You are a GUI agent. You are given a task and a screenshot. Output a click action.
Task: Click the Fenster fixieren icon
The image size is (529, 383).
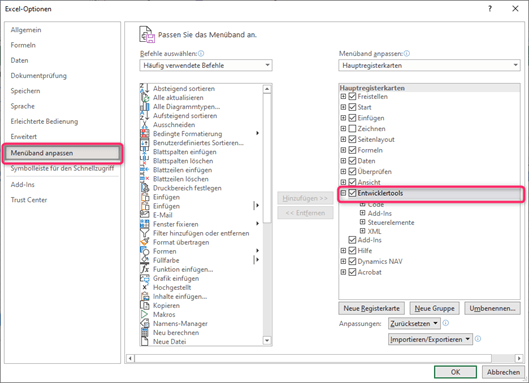click(x=144, y=224)
